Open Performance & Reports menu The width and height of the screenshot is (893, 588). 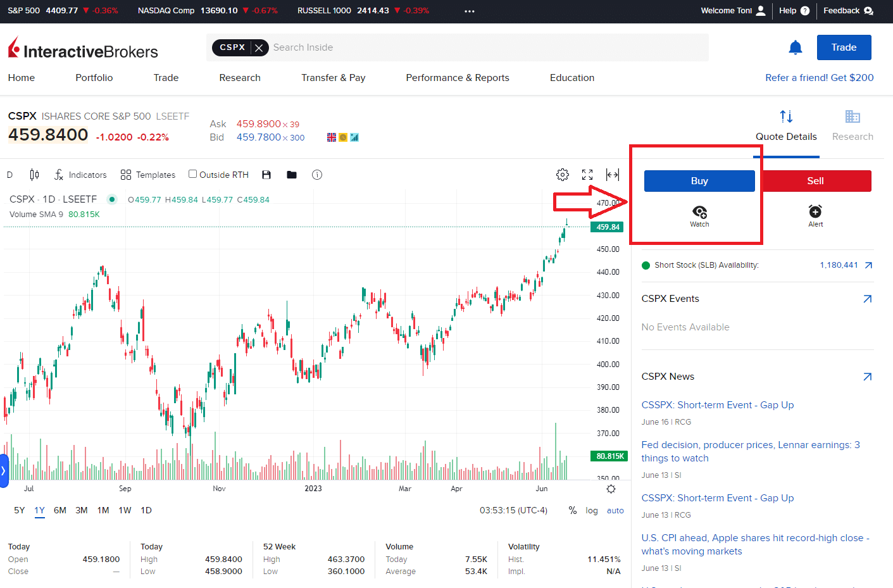458,78
